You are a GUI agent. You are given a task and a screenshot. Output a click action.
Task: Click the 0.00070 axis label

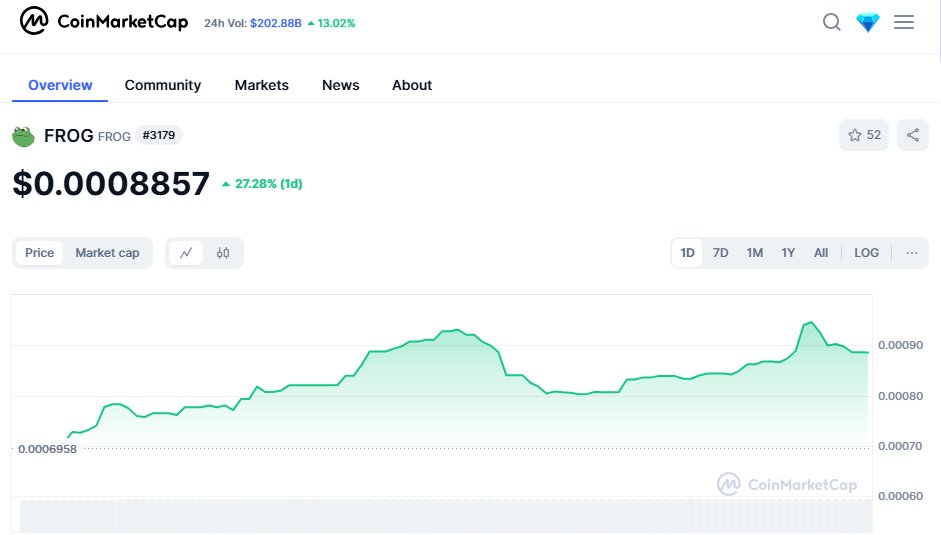[900, 446]
